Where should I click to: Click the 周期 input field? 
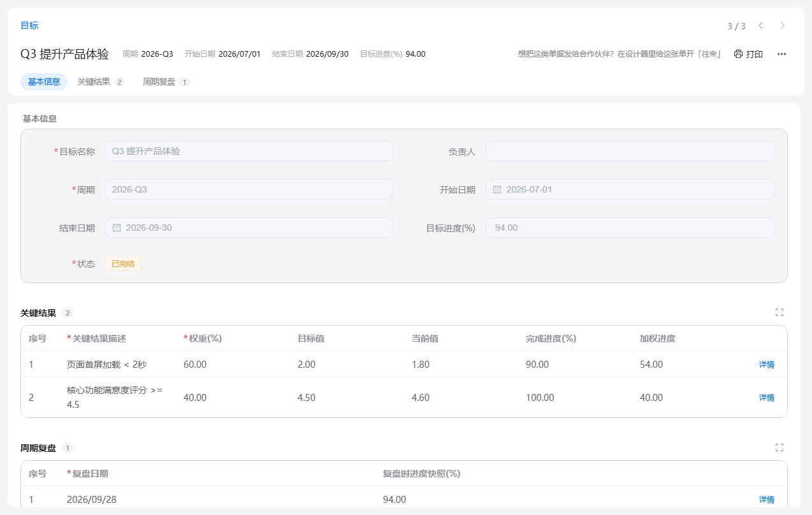(249, 189)
